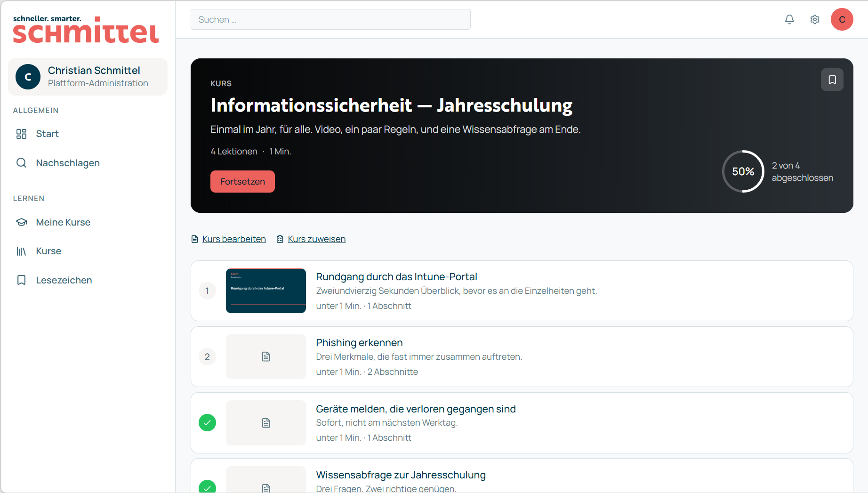Click the course title Informationssicherheit — Jahresschulung
868x493 pixels.
tap(392, 105)
